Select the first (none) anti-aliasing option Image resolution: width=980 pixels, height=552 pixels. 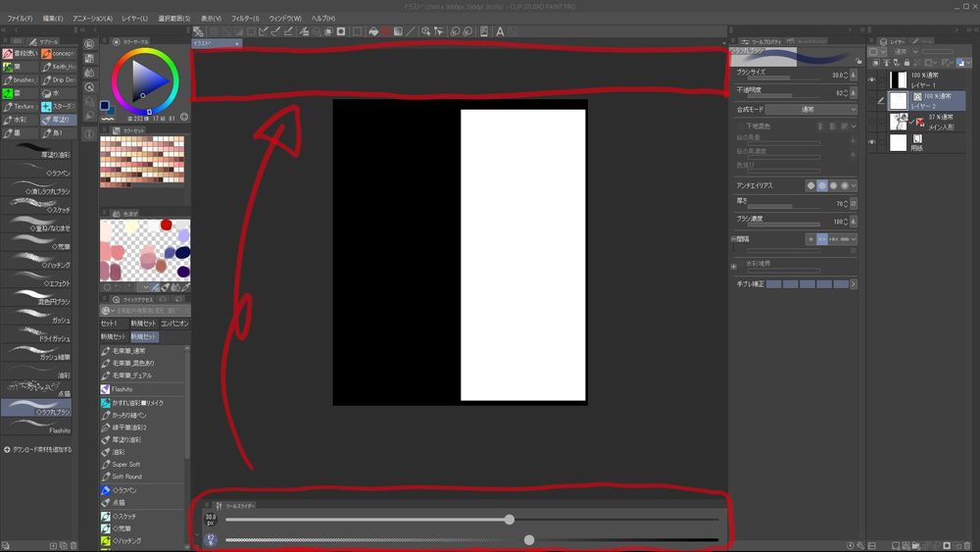click(810, 185)
